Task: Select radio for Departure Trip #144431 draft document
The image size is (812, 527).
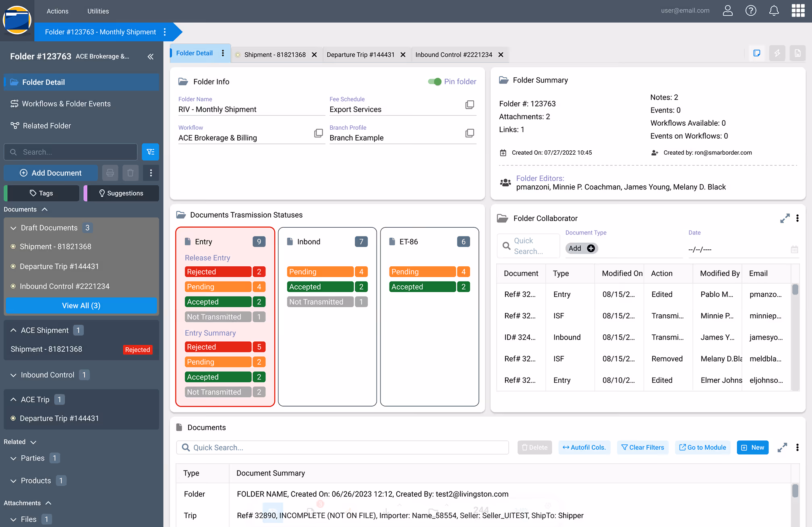Action: tap(13, 266)
